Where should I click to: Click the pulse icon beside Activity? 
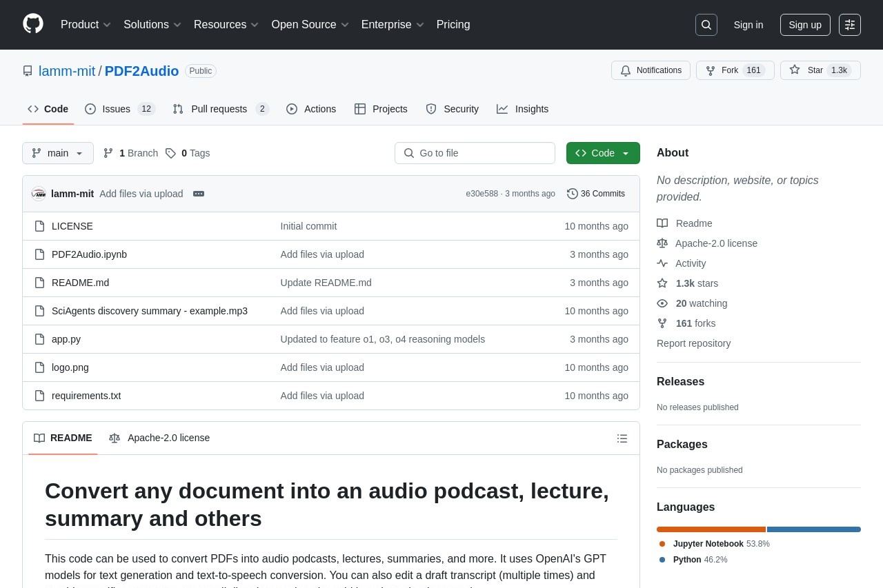[662, 263]
